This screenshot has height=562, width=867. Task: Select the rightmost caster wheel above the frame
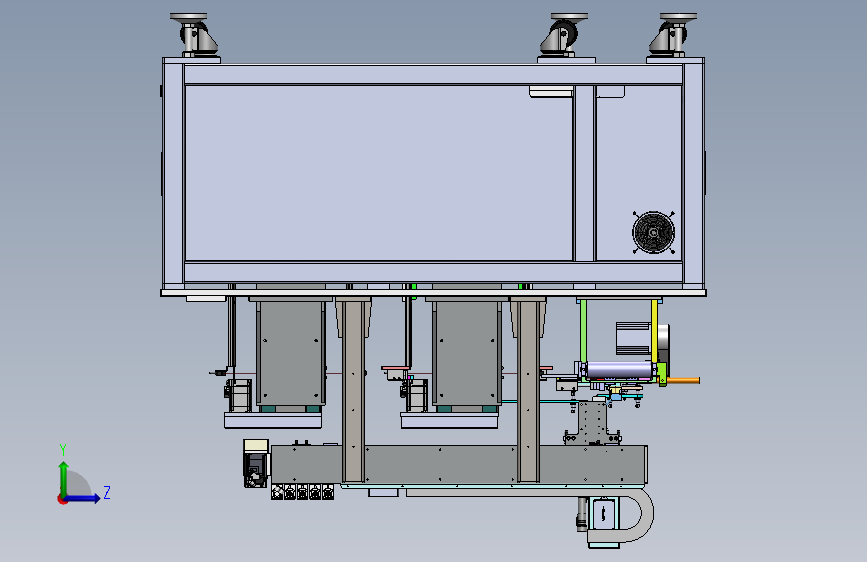coord(674,35)
